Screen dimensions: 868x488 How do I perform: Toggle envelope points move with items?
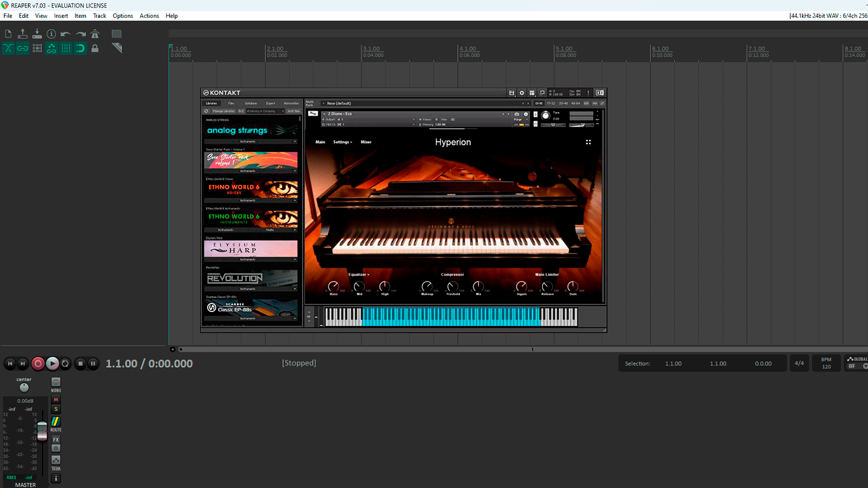pos(51,48)
